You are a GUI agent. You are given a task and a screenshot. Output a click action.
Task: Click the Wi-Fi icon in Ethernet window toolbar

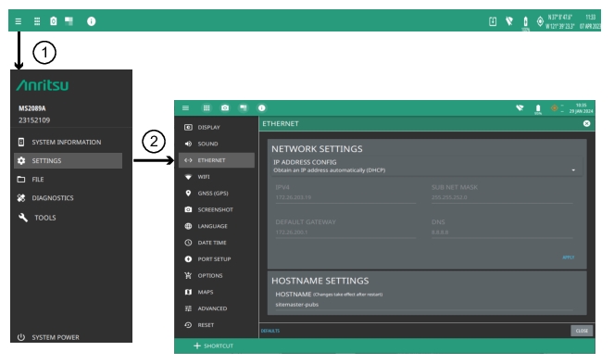[520, 107]
